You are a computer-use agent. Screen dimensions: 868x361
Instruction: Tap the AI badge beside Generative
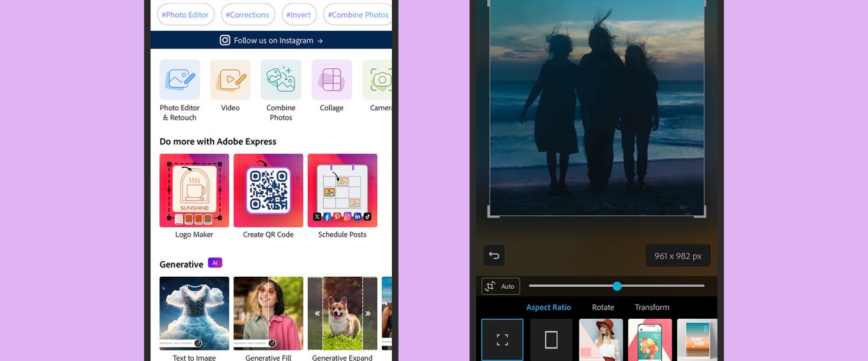(215, 263)
